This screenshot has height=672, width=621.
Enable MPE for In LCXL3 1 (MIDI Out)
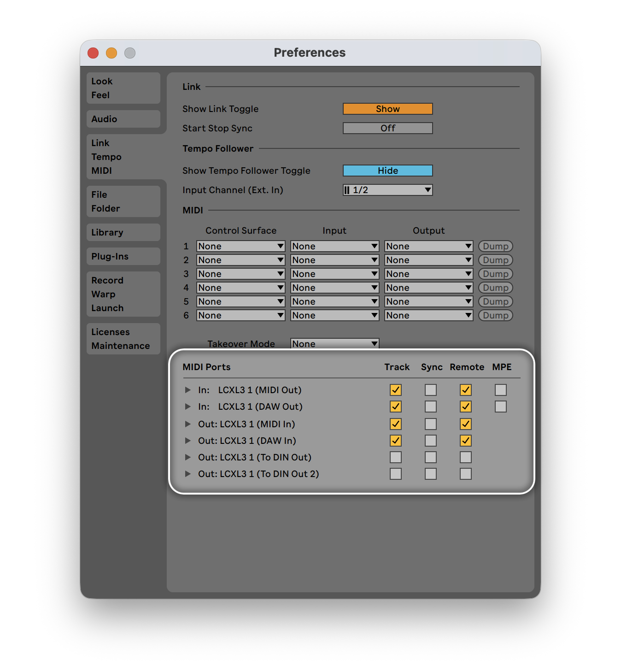tap(501, 390)
